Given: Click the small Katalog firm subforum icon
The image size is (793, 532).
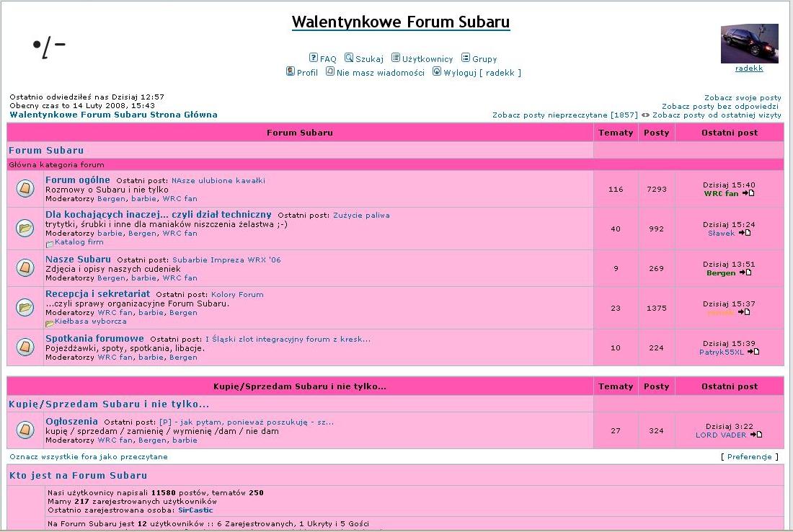Looking at the screenshot, I should coord(50,244).
